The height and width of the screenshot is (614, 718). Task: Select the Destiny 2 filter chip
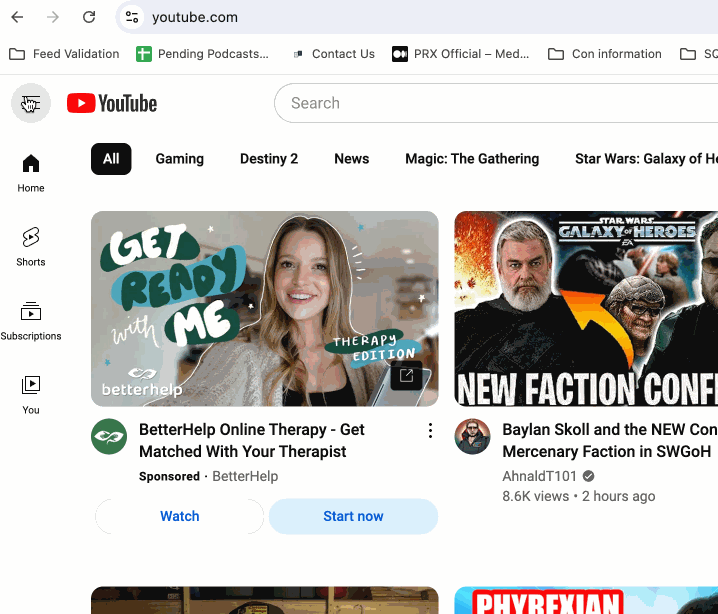click(x=269, y=159)
